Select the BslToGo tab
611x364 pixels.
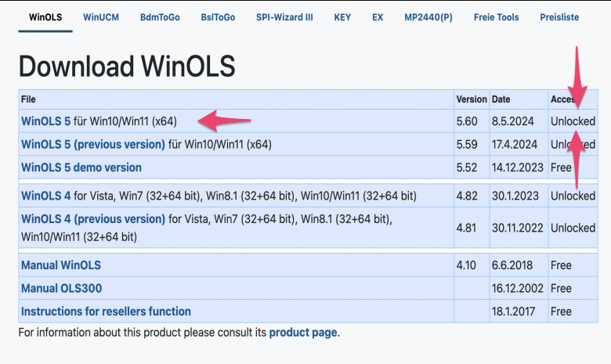pos(218,17)
